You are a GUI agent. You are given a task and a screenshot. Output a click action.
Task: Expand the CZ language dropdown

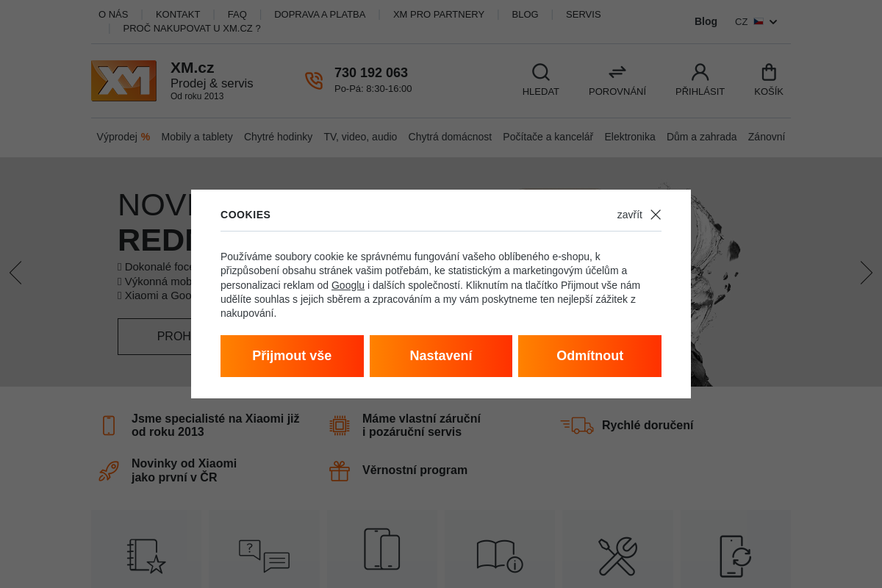click(756, 22)
